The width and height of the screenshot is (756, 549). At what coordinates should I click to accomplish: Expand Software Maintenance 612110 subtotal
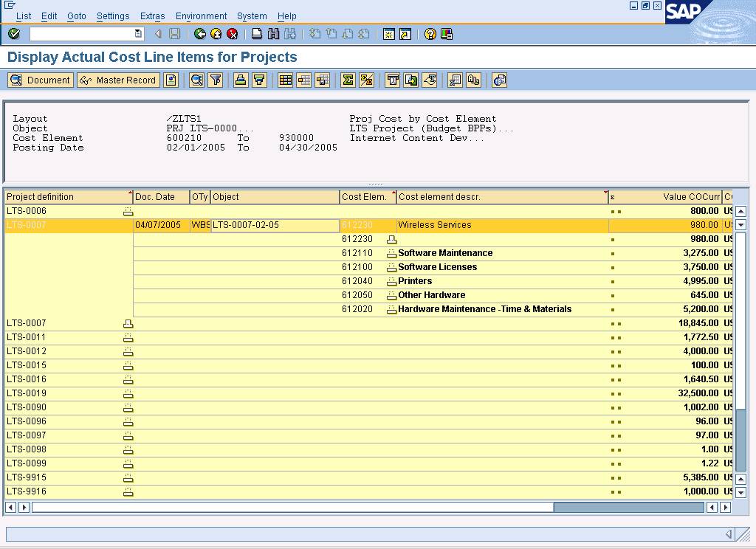tap(391, 254)
